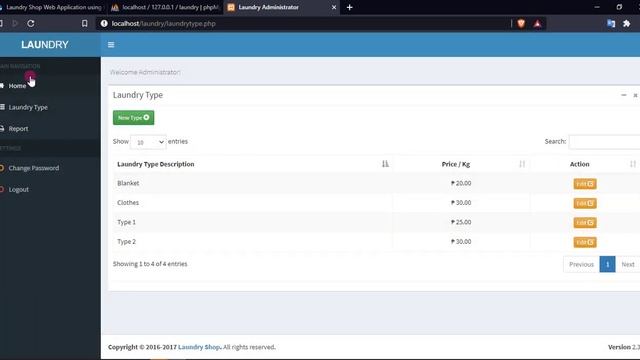Go to Next page
This screenshot has height=360, width=640.
click(x=628, y=264)
